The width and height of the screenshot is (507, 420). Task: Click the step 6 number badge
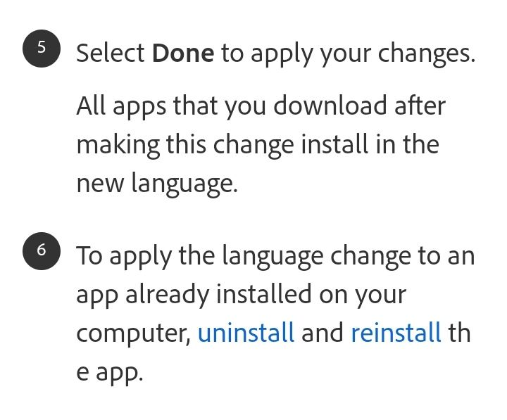coord(41,250)
